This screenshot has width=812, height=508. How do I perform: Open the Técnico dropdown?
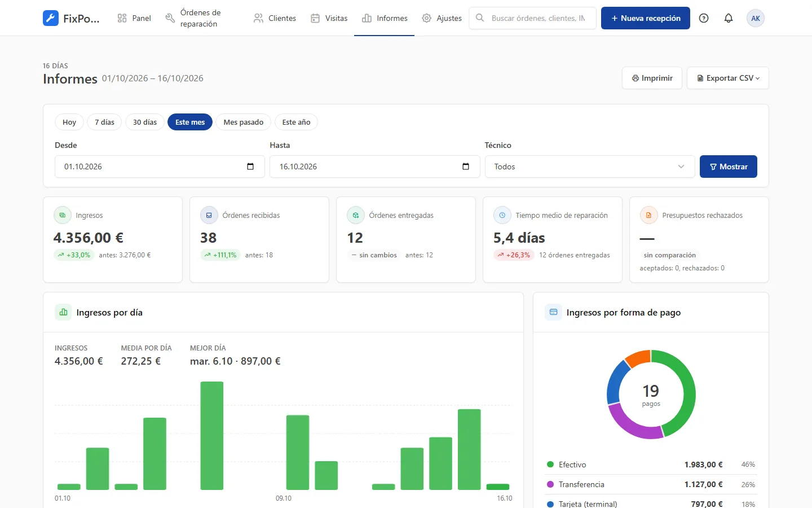(590, 167)
